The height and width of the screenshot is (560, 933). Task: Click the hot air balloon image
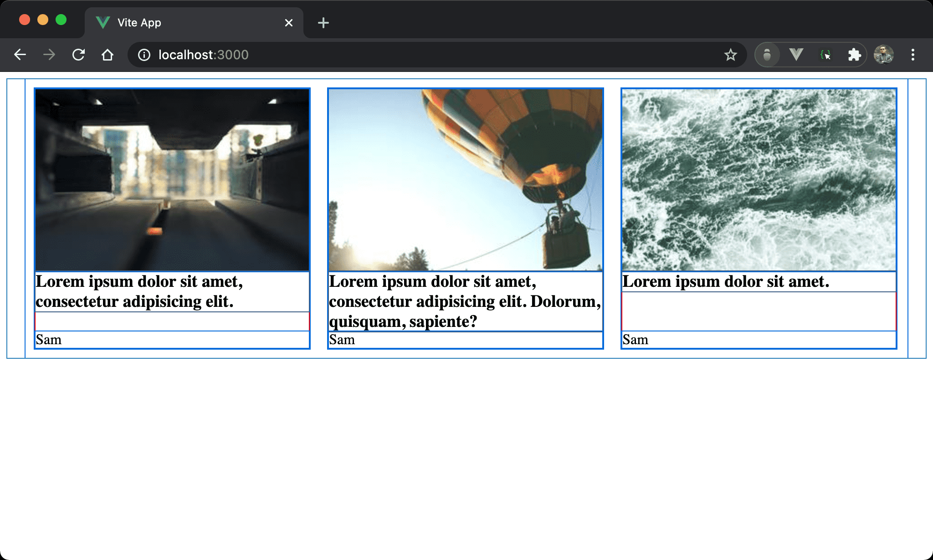click(466, 180)
